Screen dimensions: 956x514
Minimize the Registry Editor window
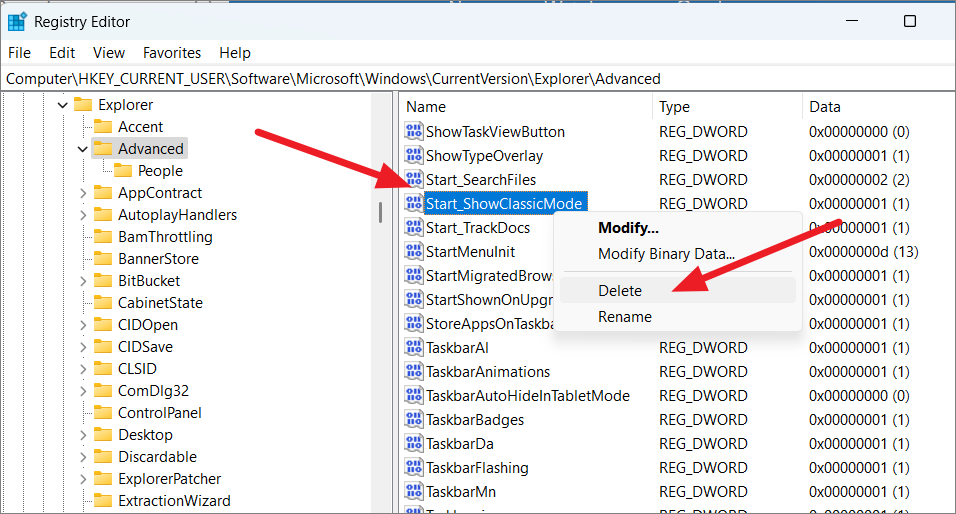[852, 21]
